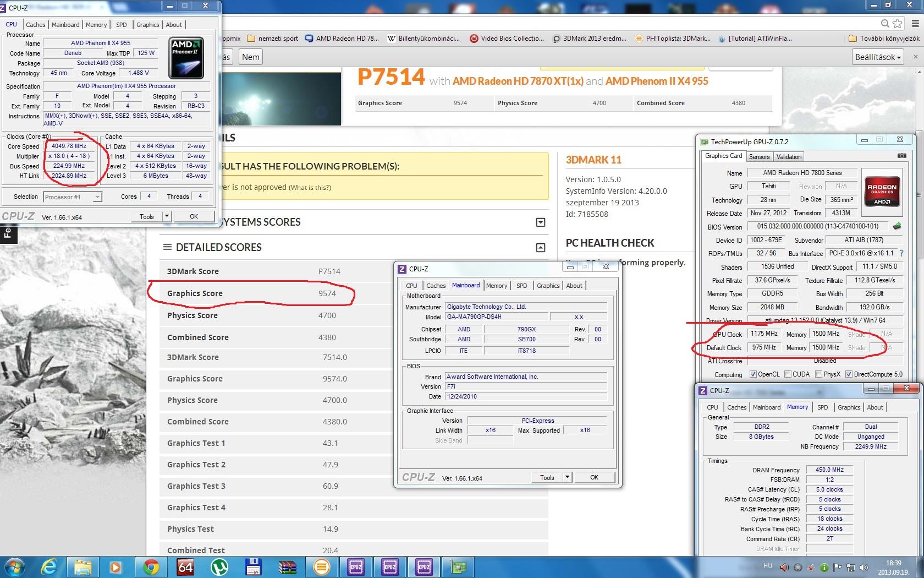Open the 'Video Bios Collectio...' bookmark
This screenshot has width=924, height=578.
(x=507, y=39)
